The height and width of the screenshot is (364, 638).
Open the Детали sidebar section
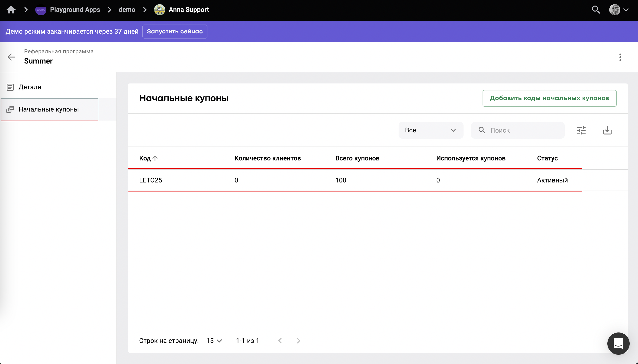coord(30,87)
